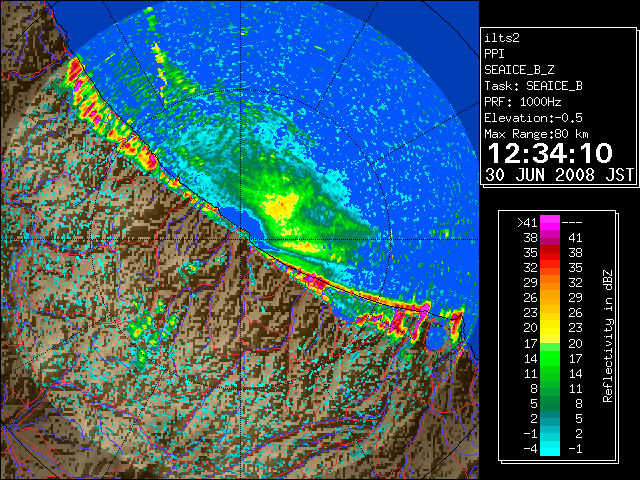Click the legend value 38 on left

click(x=530, y=238)
